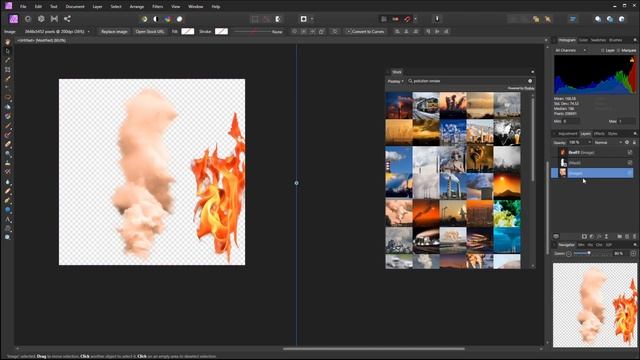Open the Pixabay stock source dropdown
Screen dimensions: 640x360
395,81
